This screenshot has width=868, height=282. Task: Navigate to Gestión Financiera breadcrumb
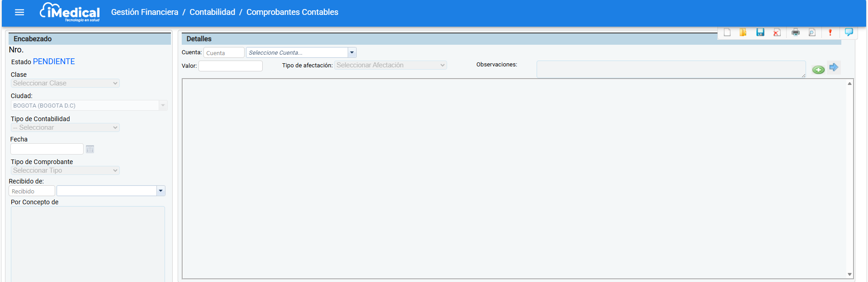(x=145, y=12)
